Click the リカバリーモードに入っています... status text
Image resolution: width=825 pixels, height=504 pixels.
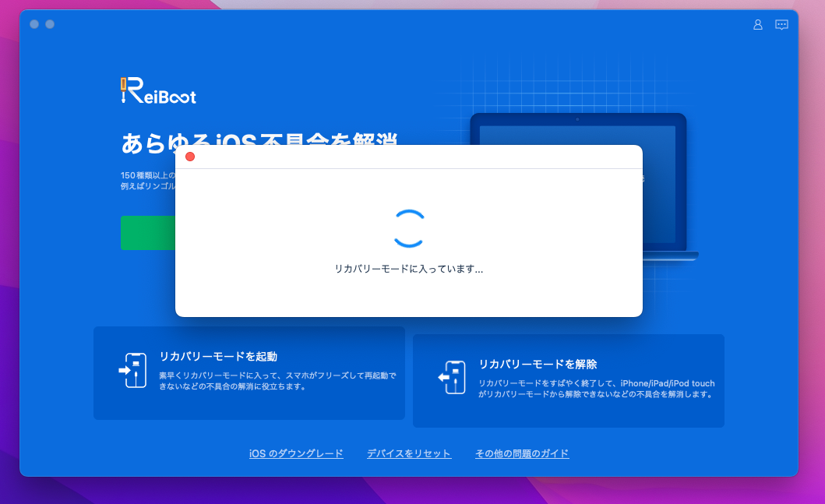tap(409, 269)
